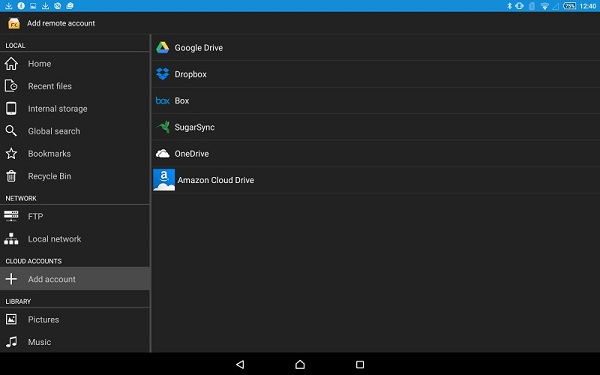Tap the Android home navigation button
Viewport: 600px width, 375px height.
(x=300, y=364)
